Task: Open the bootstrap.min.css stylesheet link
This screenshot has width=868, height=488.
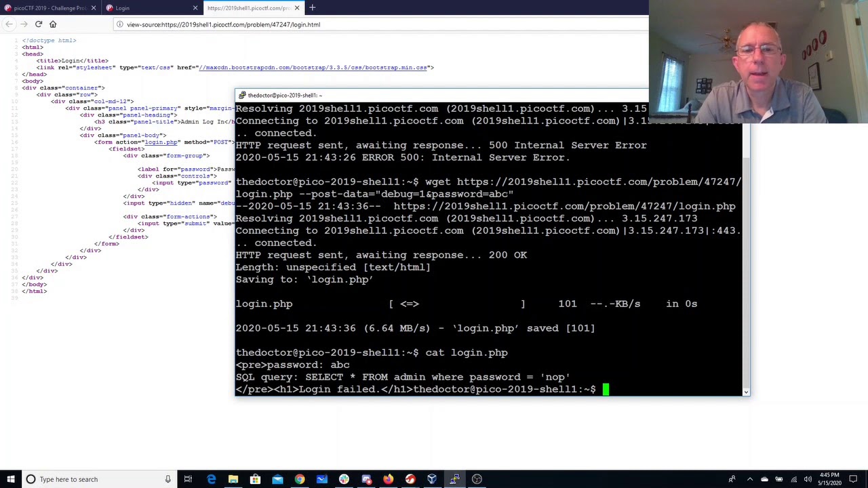Action: [313, 68]
